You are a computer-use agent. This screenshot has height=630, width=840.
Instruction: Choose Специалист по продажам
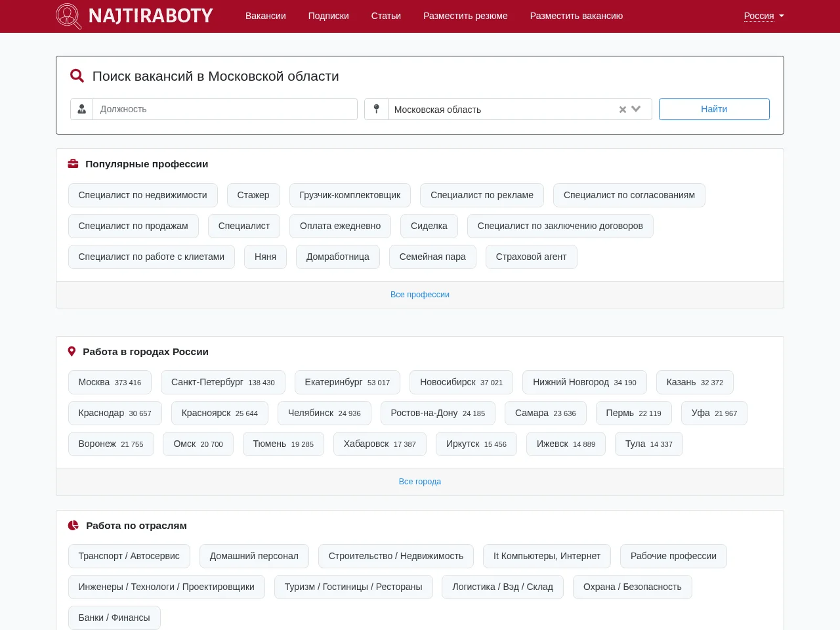[133, 226]
